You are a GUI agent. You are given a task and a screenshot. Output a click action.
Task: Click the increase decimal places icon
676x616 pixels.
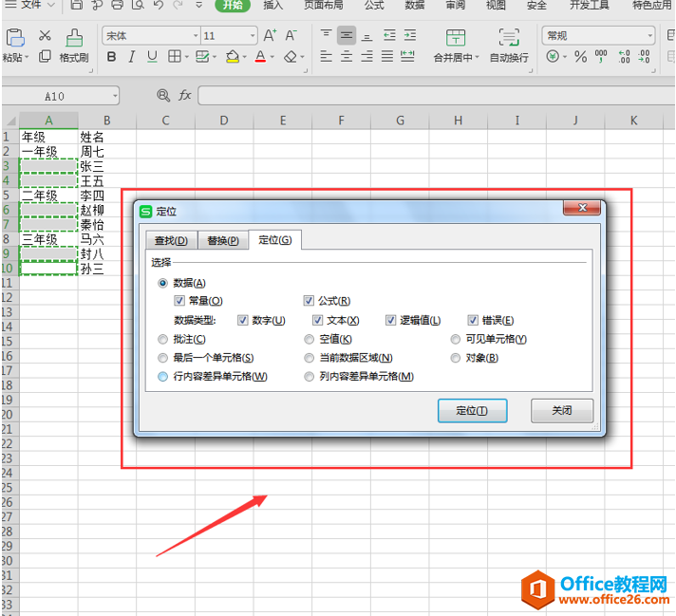pos(624,56)
